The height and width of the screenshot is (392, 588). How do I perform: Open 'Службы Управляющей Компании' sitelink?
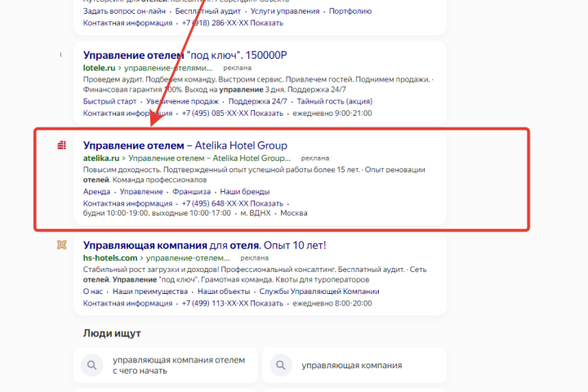point(319,292)
